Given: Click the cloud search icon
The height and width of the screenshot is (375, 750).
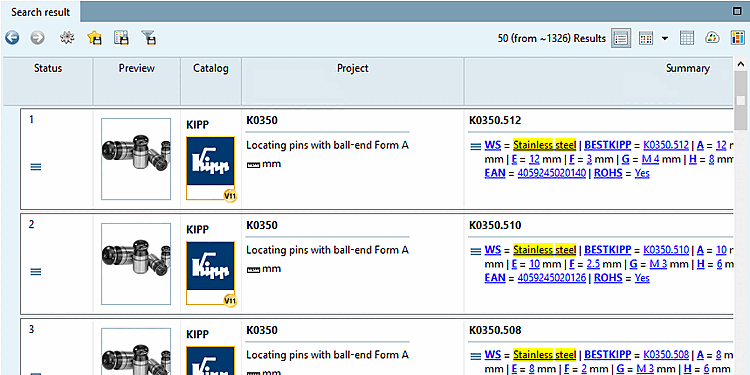Looking at the screenshot, I should 713,38.
